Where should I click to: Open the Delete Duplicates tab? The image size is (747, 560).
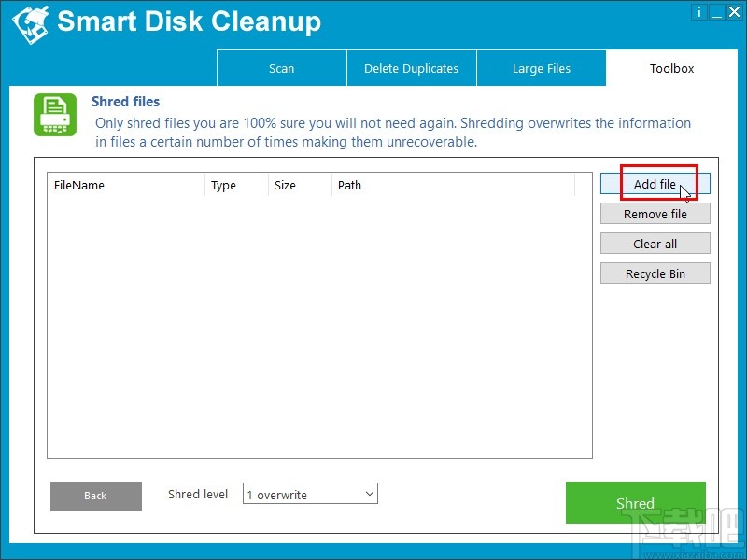coord(412,68)
